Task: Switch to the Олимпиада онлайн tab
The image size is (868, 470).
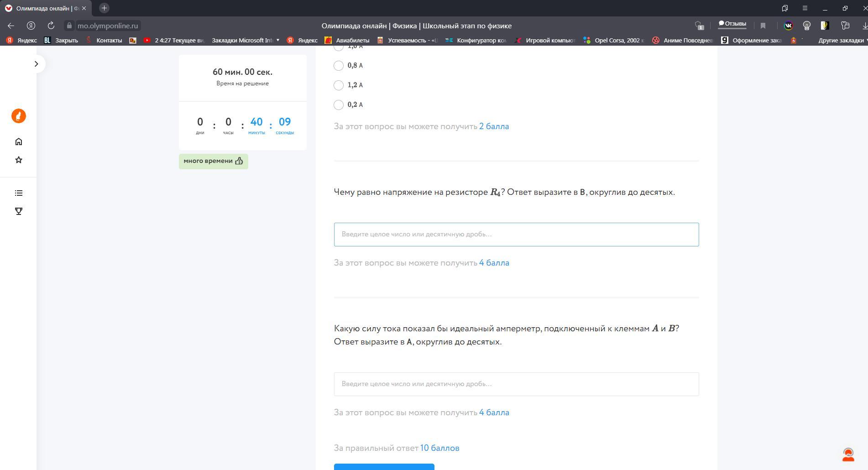Action: tap(46, 8)
